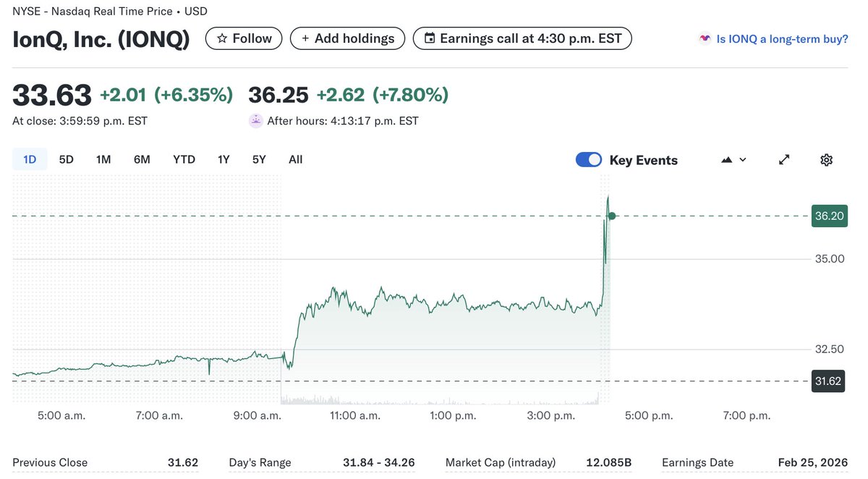This screenshot has height=479, width=868.
Task: Click the 'At close: 3:59:59 p.m. EST' text
Action: tap(80, 121)
